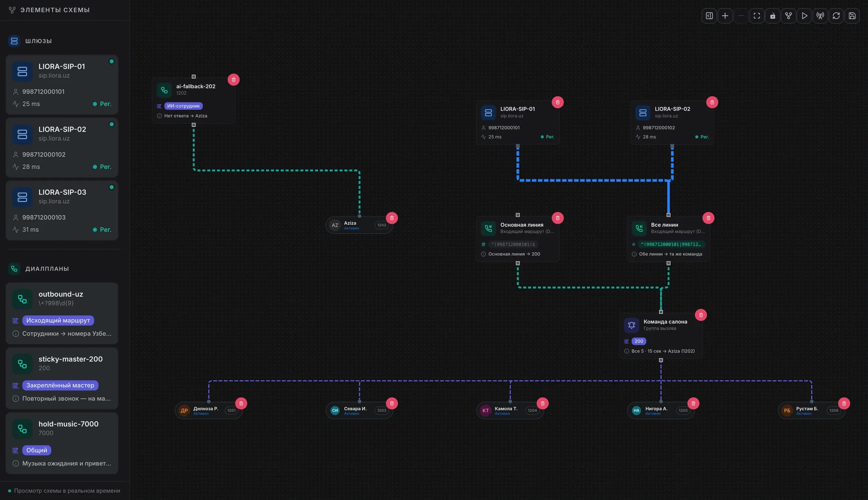868x500 pixels.
Task: Zoom in with the plus toolbar button
Action: (x=725, y=16)
